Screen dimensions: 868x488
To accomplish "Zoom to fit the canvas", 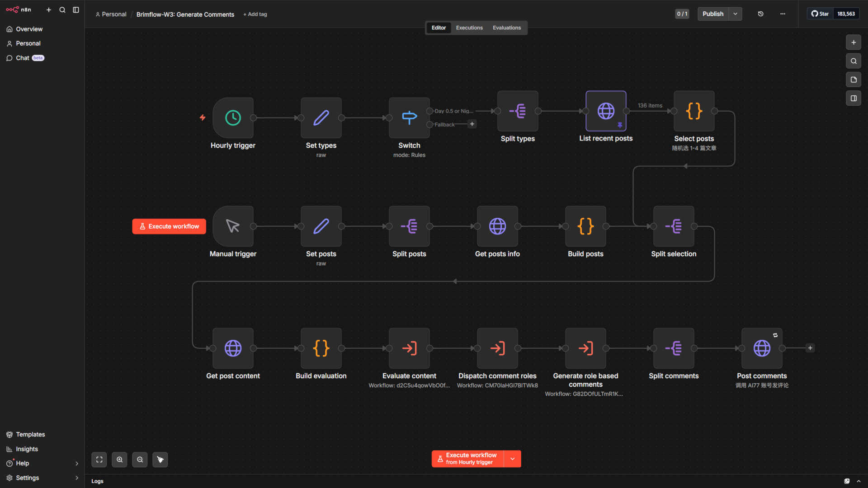I will (x=99, y=460).
